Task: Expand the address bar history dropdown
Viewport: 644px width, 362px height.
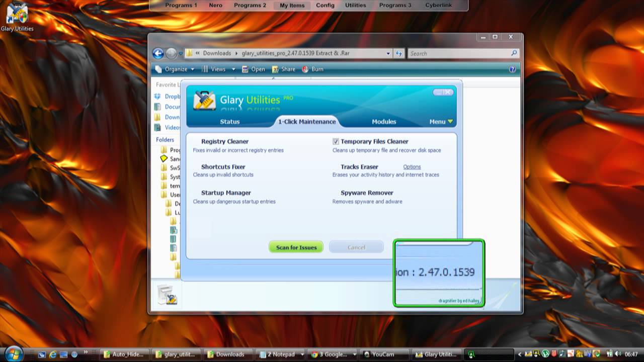Action: click(x=388, y=53)
